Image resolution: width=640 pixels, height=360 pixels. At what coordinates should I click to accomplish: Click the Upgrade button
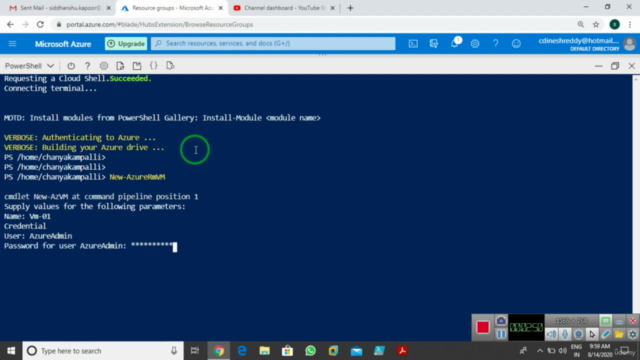[126, 44]
